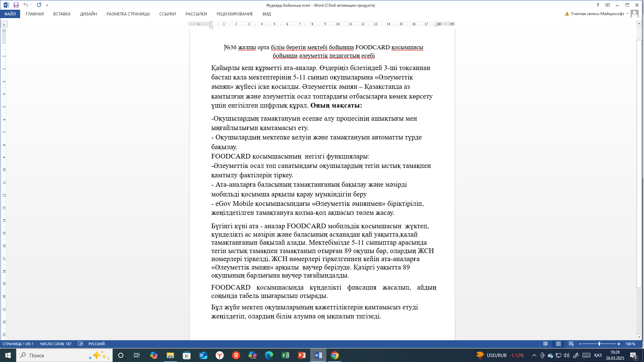Screen dimensions: 644x362
Task: Click the taskbar search box Поиск
Action: (x=64, y=355)
